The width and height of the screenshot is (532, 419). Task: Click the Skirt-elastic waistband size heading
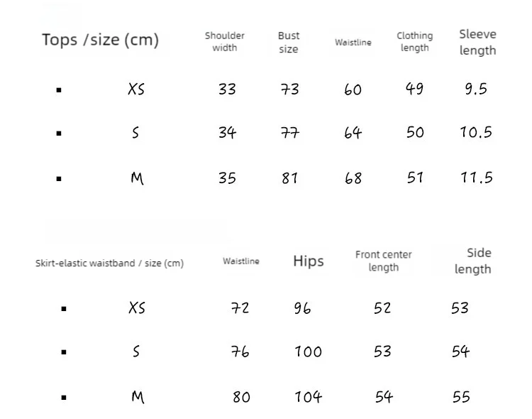click(x=109, y=263)
